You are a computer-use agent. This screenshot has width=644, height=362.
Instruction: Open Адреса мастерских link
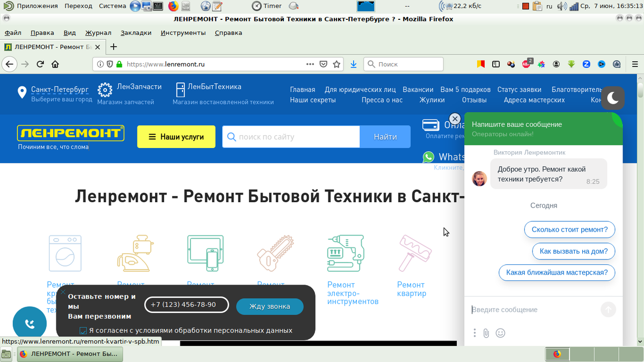[x=535, y=100]
